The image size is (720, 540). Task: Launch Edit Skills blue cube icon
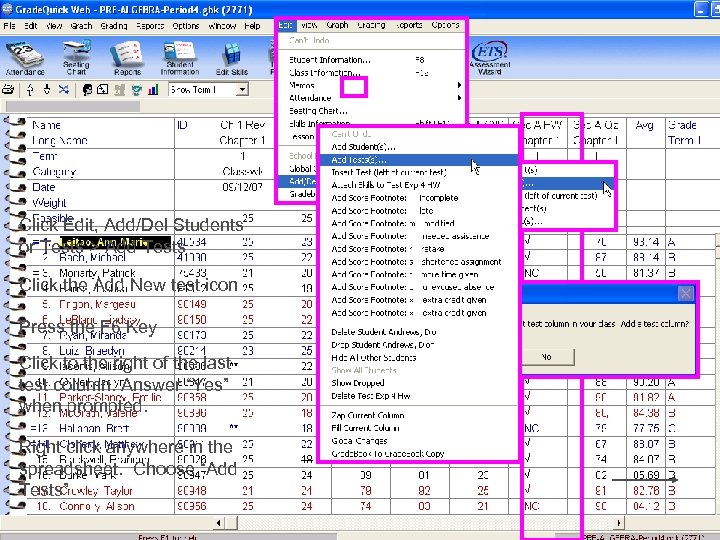pos(232,58)
